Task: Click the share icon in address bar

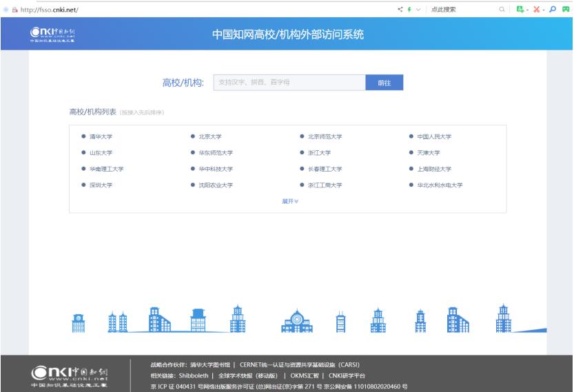Action: coord(400,9)
